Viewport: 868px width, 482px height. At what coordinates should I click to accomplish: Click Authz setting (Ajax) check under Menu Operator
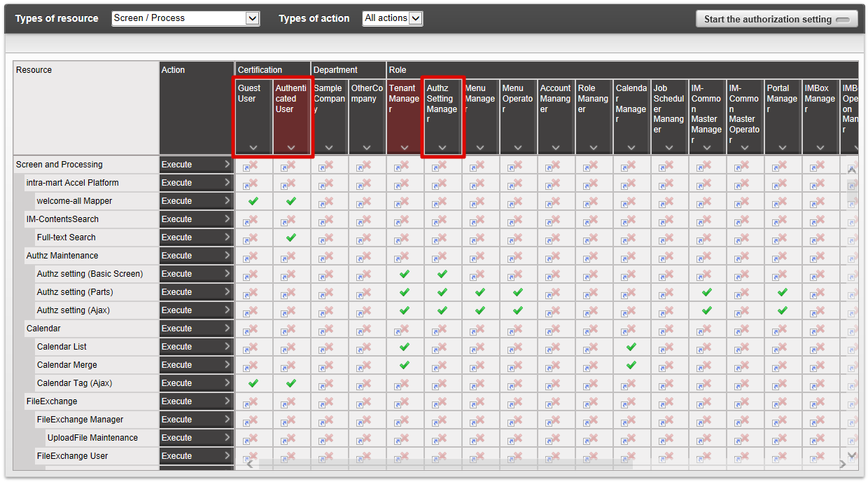coord(518,310)
